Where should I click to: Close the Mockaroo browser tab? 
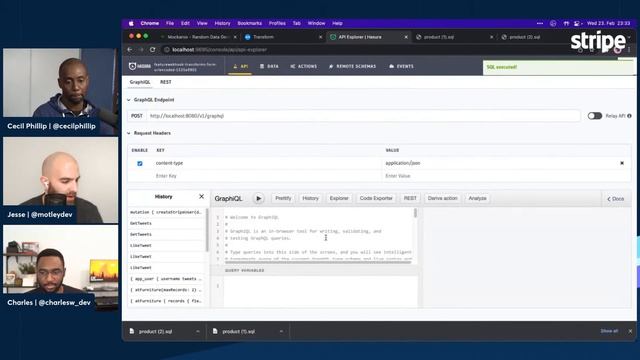(x=235, y=37)
